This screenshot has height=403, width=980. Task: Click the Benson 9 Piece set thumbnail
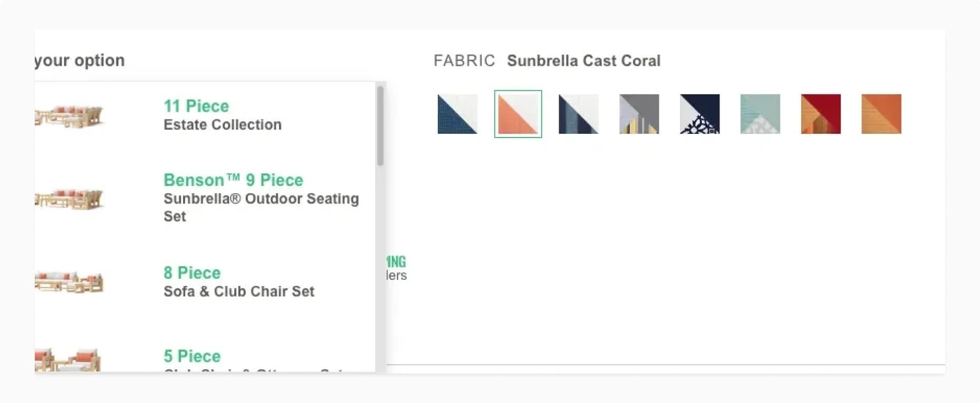click(x=70, y=199)
